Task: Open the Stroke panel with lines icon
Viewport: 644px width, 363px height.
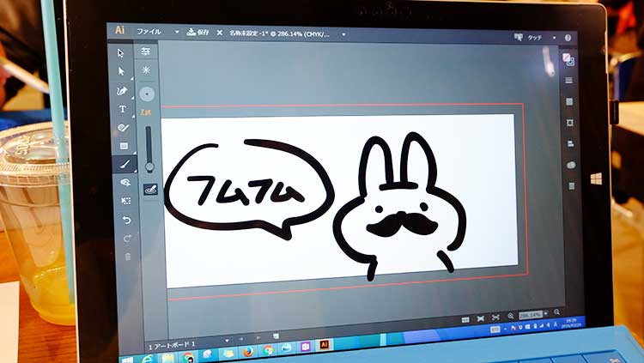Action: point(568,81)
